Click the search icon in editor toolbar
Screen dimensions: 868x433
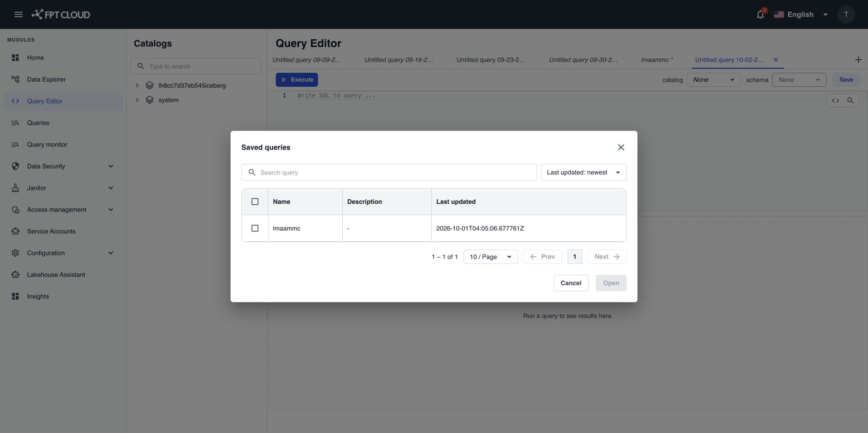(x=850, y=101)
